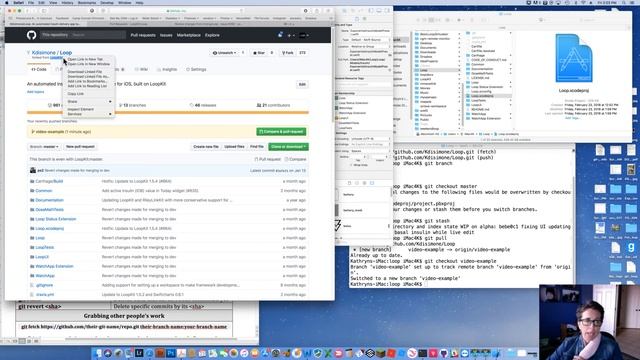The width and height of the screenshot is (640, 360).
Task: Open notifications bell in GitHub header
Action: pyautogui.click(x=280, y=35)
